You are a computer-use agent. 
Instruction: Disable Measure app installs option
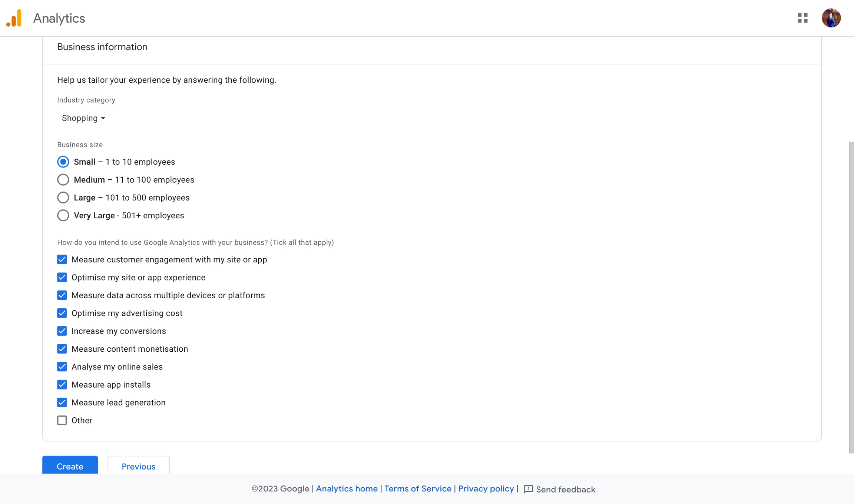(62, 385)
